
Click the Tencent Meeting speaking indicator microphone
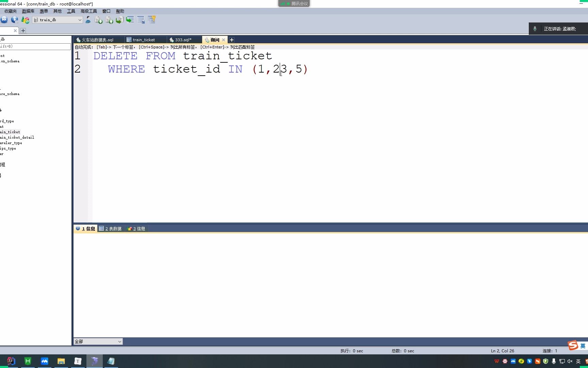coord(535,29)
